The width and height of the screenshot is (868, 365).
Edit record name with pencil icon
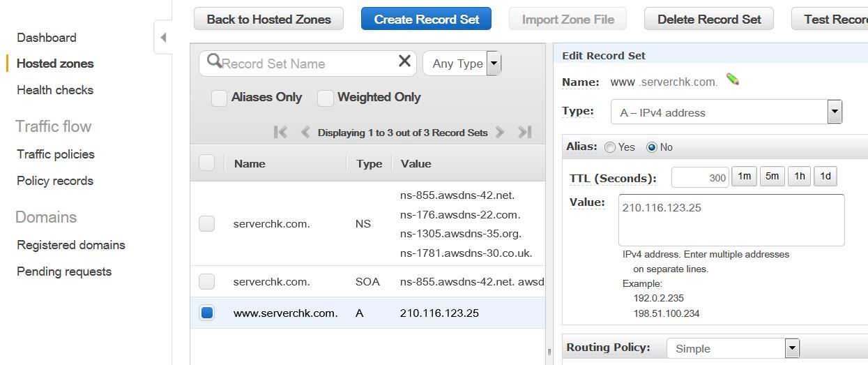point(732,80)
